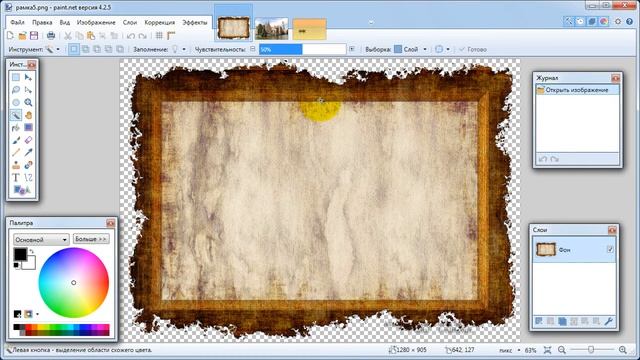640x360 pixels.
Task: Open the Эффекты menu
Action: click(195, 22)
